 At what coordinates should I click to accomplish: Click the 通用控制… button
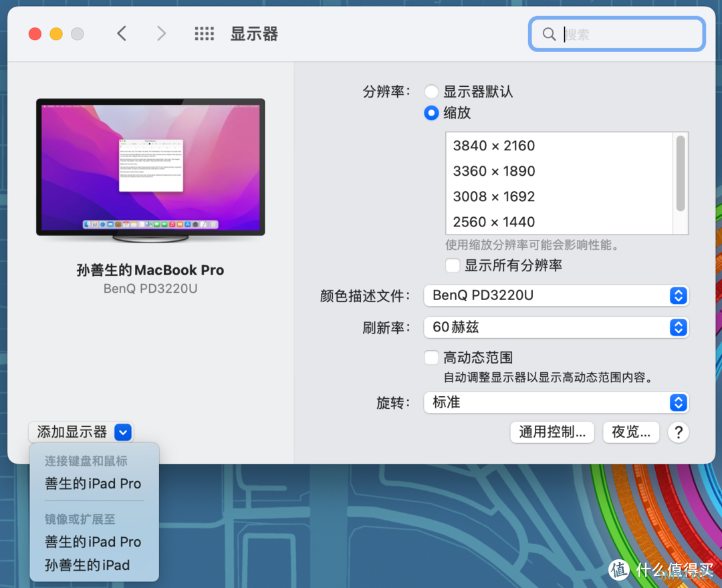(x=552, y=432)
